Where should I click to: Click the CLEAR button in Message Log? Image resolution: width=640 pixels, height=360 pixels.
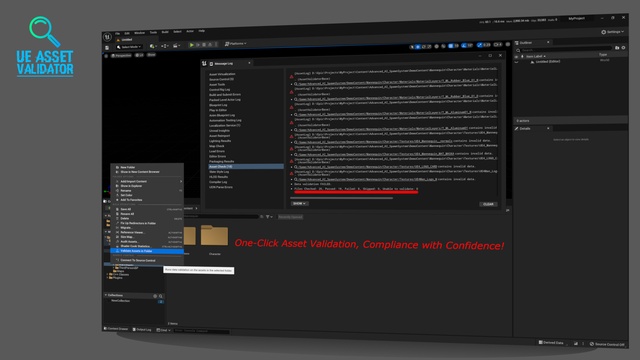488,204
